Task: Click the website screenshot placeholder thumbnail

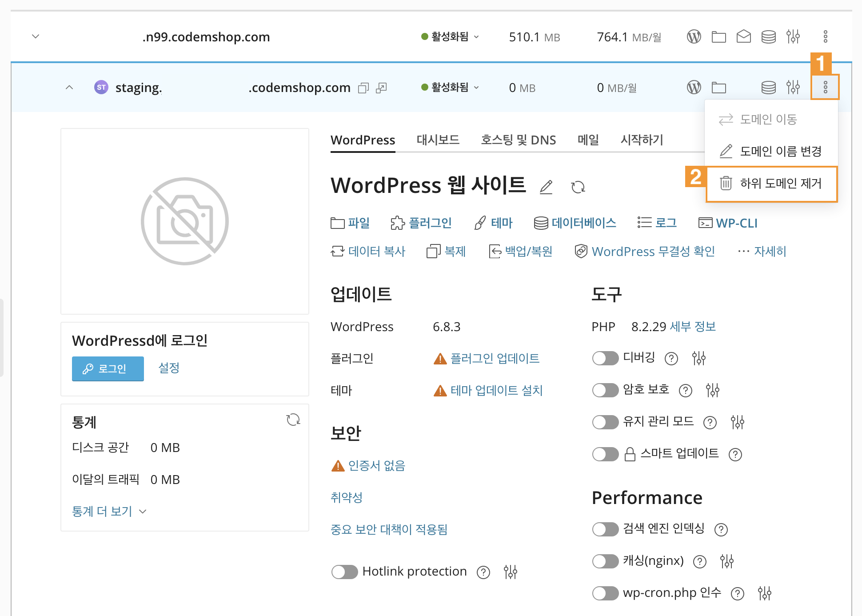Action: click(x=185, y=221)
